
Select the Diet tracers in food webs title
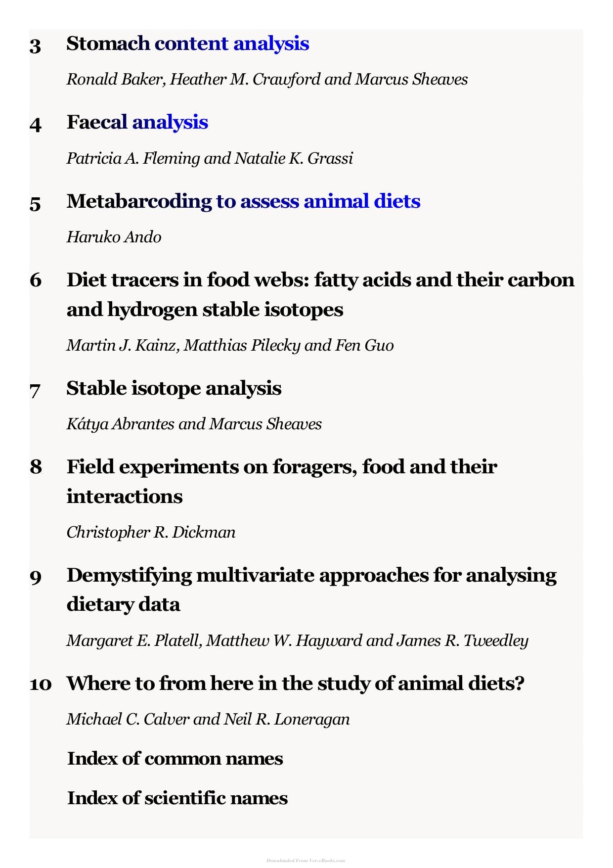tap(320, 295)
